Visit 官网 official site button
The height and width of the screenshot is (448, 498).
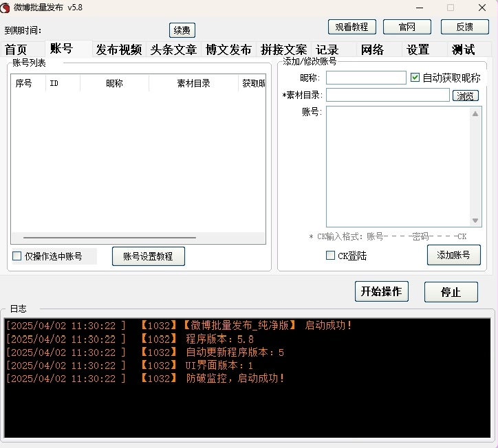pyautogui.click(x=407, y=27)
